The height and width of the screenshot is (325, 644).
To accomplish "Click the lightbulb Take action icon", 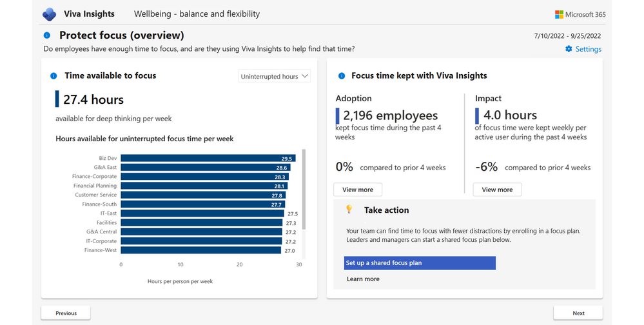I will (349, 210).
